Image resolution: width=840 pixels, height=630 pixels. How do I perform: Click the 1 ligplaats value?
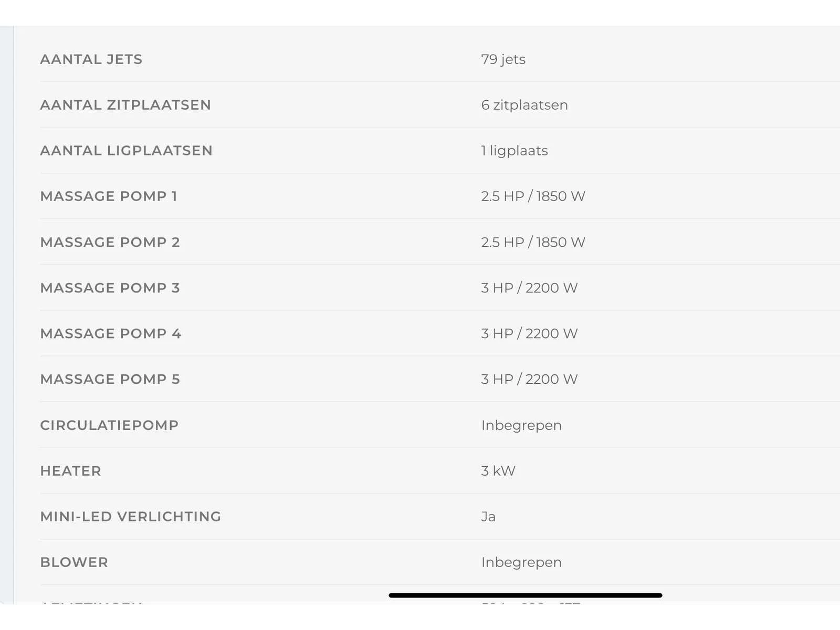point(514,151)
